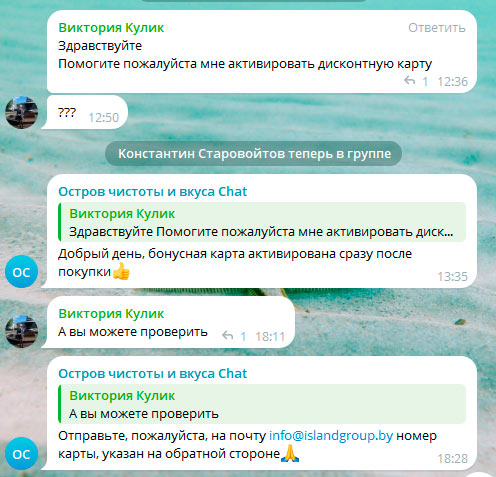Click reply arrow icon beside 18:11

228,335
